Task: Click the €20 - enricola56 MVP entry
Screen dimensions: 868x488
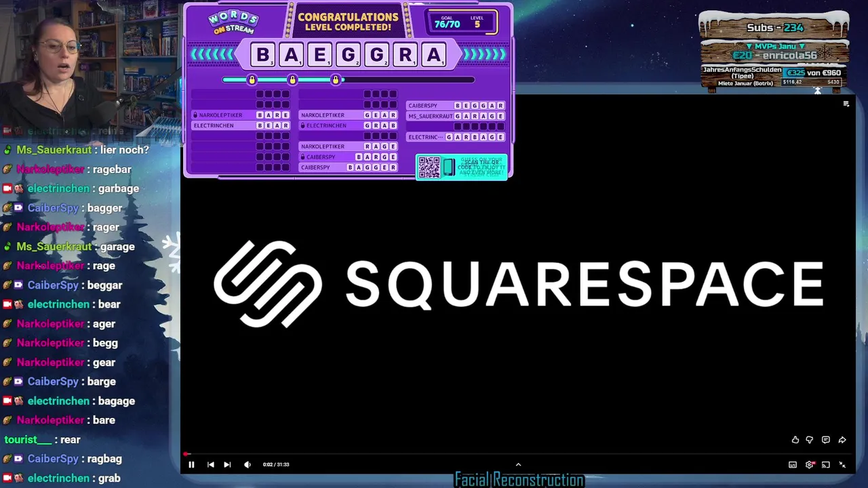Action: [774, 55]
